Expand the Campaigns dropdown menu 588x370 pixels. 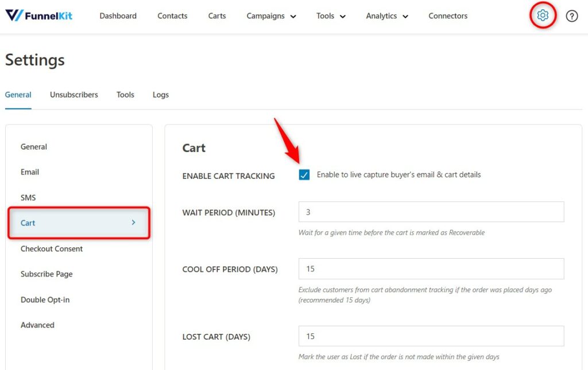[x=271, y=16]
